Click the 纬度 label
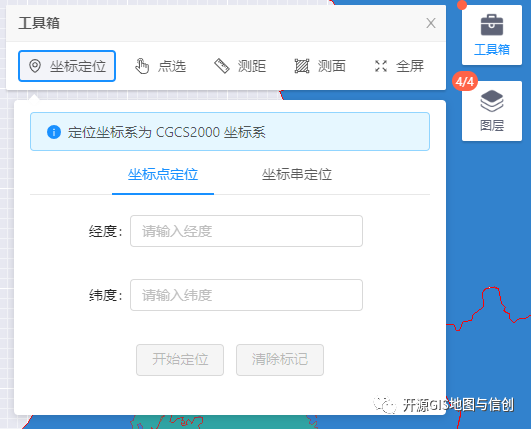The width and height of the screenshot is (531, 429). coord(105,295)
